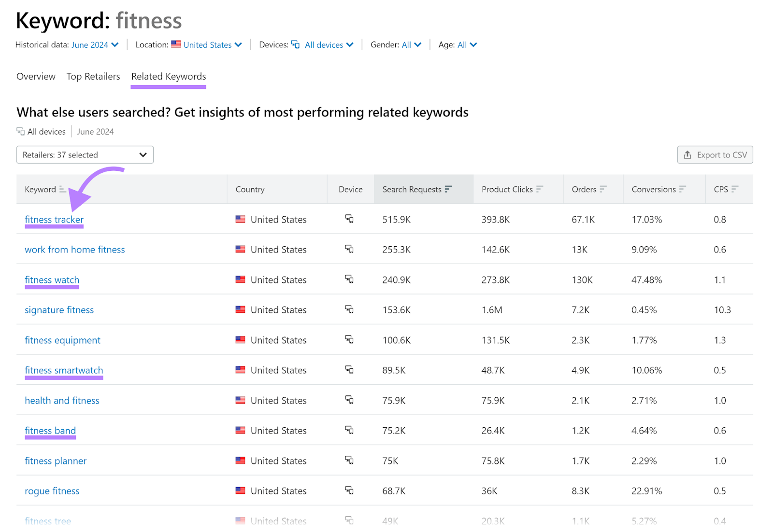The width and height of the screenshot is (773, 532).
Task: Click the device icon in the fitness watch row
Action: 349,280
